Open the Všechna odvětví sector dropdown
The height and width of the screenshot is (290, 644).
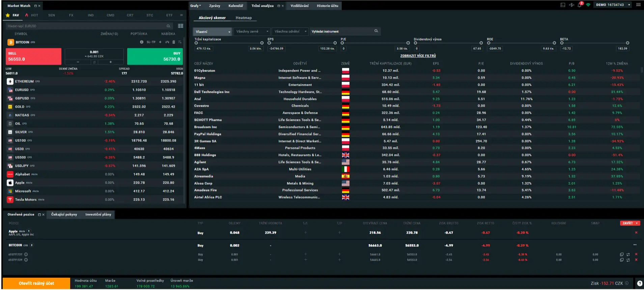tap(290, 32)
